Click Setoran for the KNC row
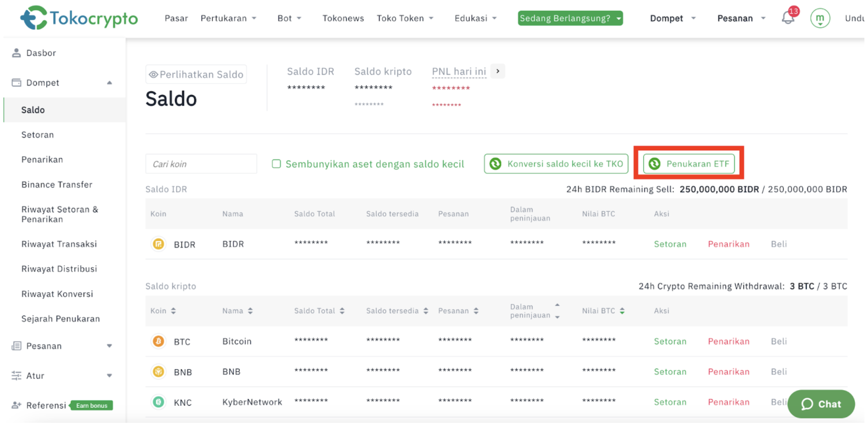 pos(670,402)
